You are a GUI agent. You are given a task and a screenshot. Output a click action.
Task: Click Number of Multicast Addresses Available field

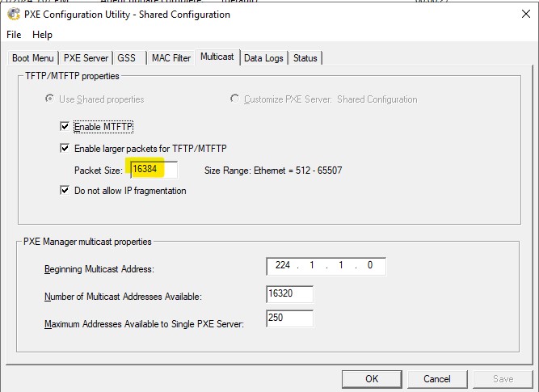tap(289, 294)
